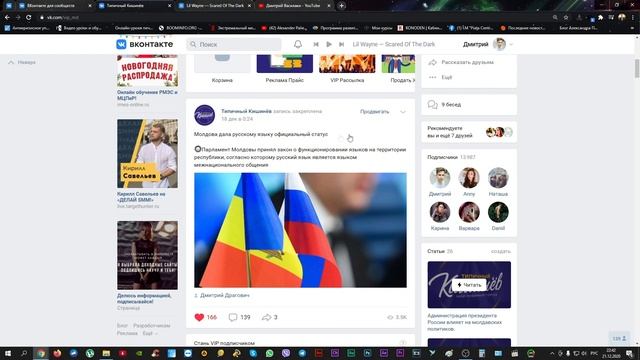Expand the footer Ещё menu
Image resolution: width=640 pixels, height=360 pixels.
[x=150, y=333]
